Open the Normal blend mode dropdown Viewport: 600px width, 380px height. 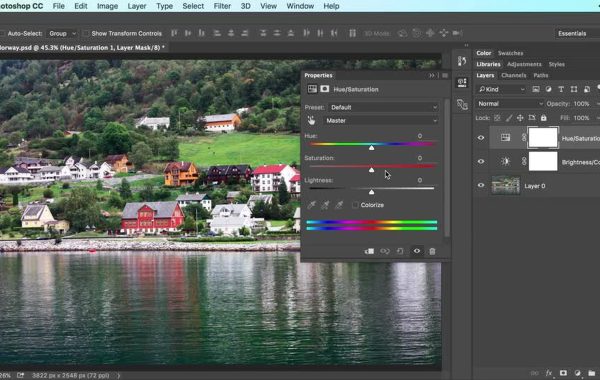[x=510, y=104]
